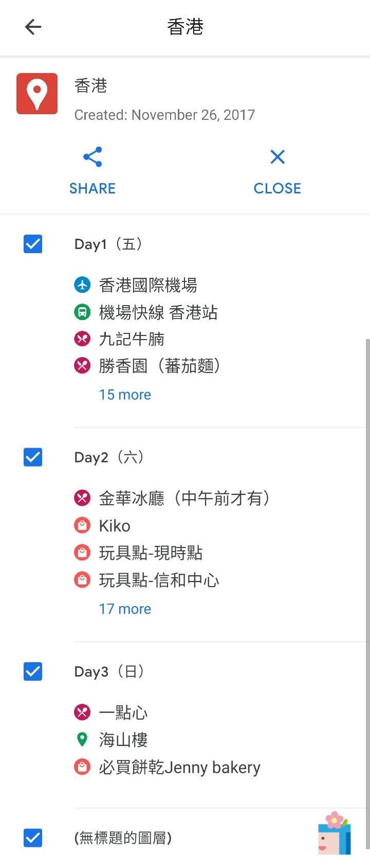370x868 pixels.
Task: Toggle the (無標題的圖層) checkbox
Action: [33, 838]
